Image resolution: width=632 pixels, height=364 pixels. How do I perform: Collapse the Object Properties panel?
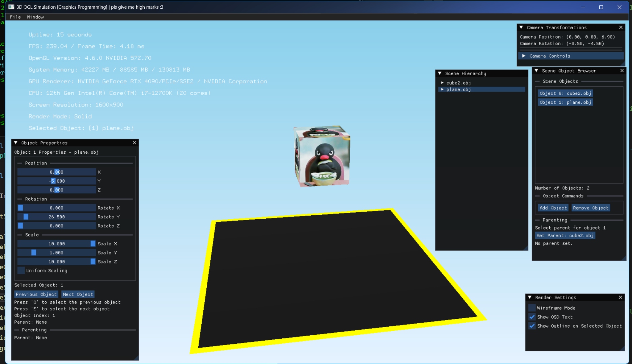pos(16,143)
